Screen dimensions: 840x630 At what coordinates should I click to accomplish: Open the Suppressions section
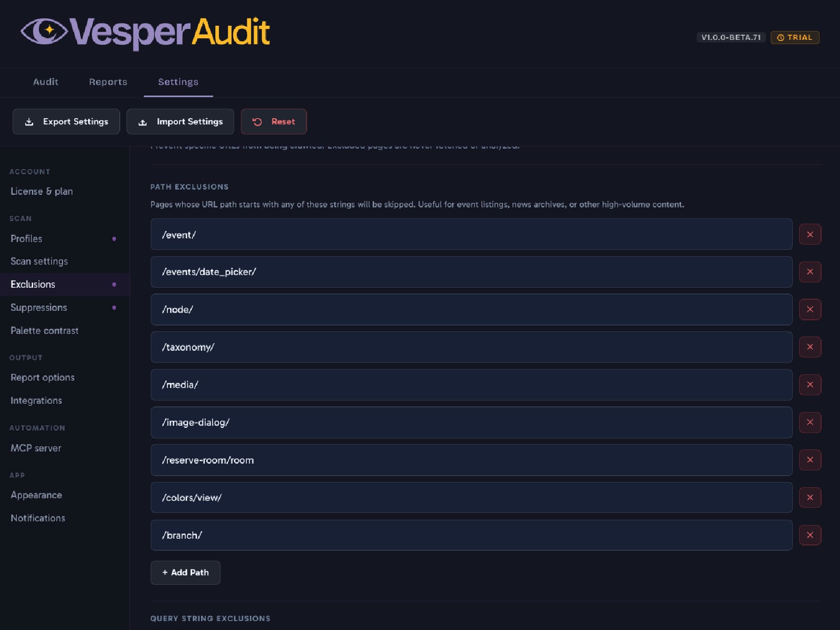click(65, 307)
